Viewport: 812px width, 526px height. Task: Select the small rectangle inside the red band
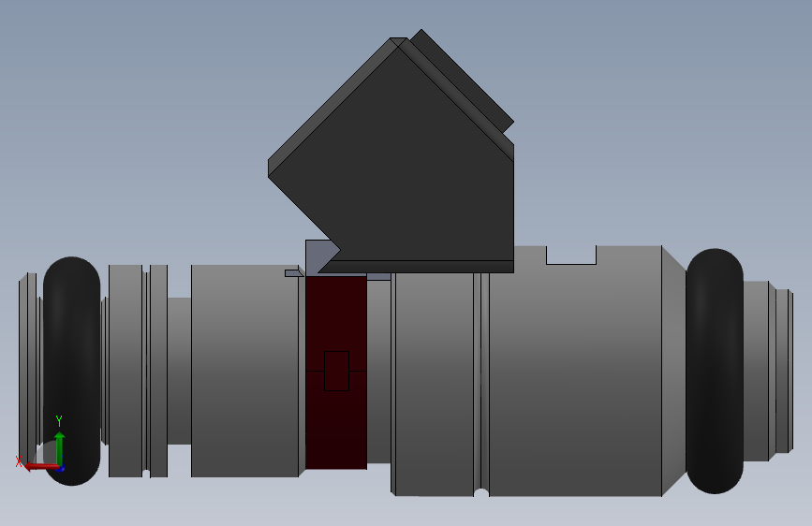click(x=336, y=371)
